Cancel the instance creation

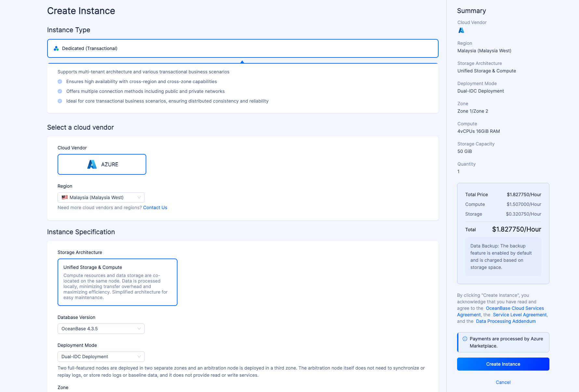[503, 382]
